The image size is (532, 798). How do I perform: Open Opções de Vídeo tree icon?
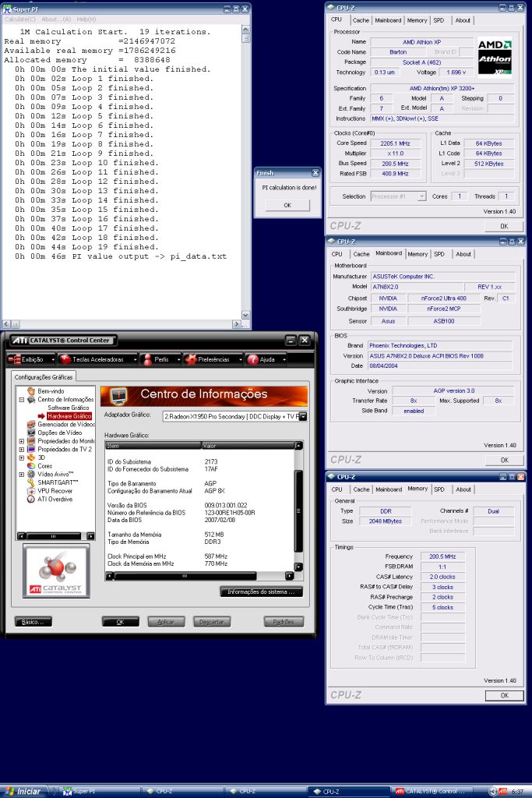31,433
